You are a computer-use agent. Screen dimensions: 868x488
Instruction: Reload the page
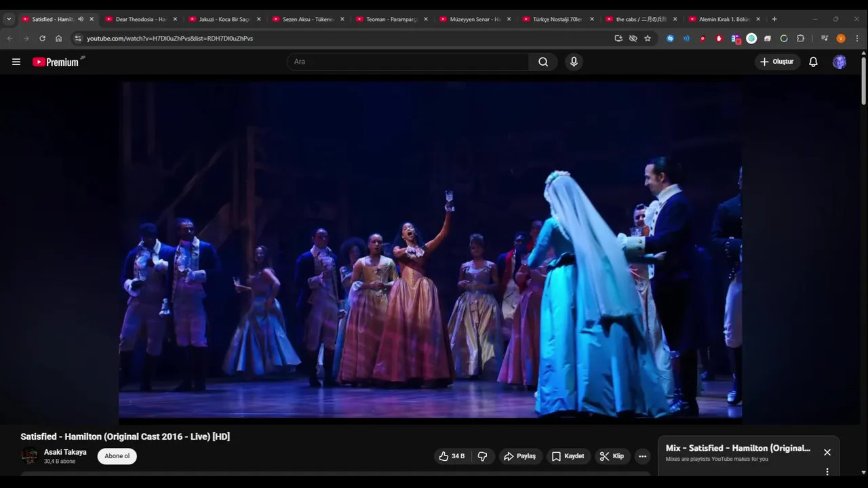coord(42,39)
